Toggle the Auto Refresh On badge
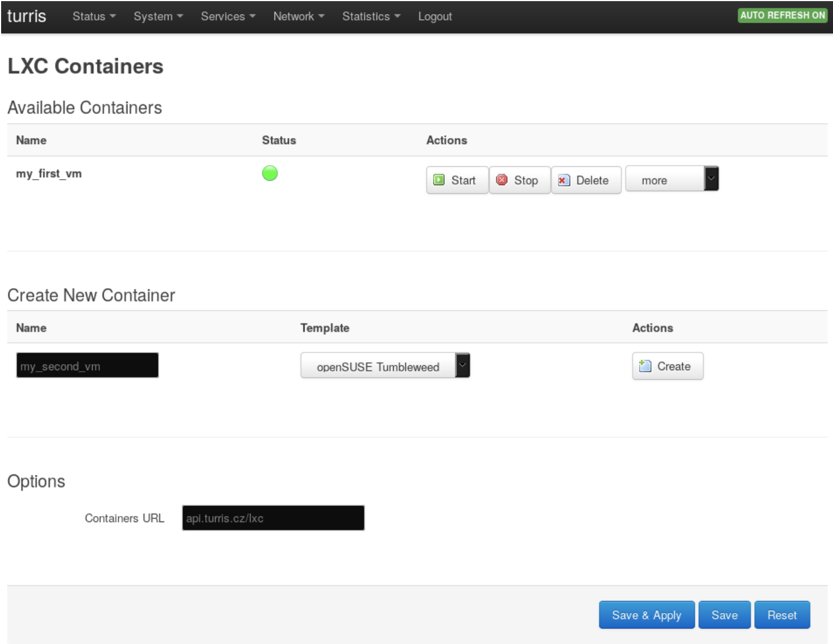This screenshot has height=644, width=833. point(782,16)
